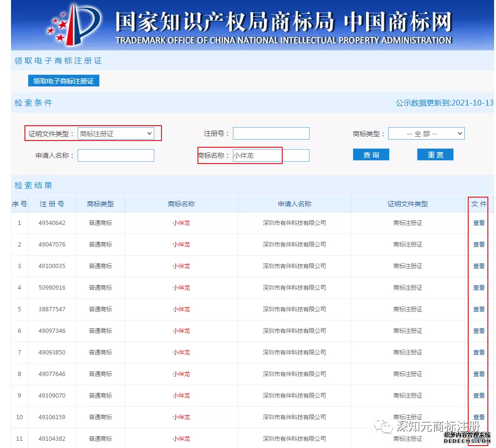Click the 证明文件类型 column header
The image size is (496, 448).
(408, 204)
